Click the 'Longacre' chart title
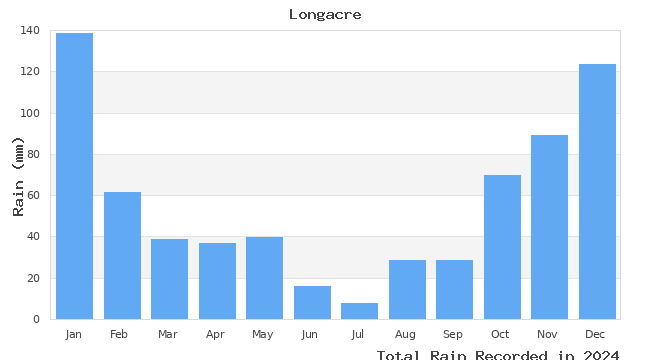 coord(325,15)
